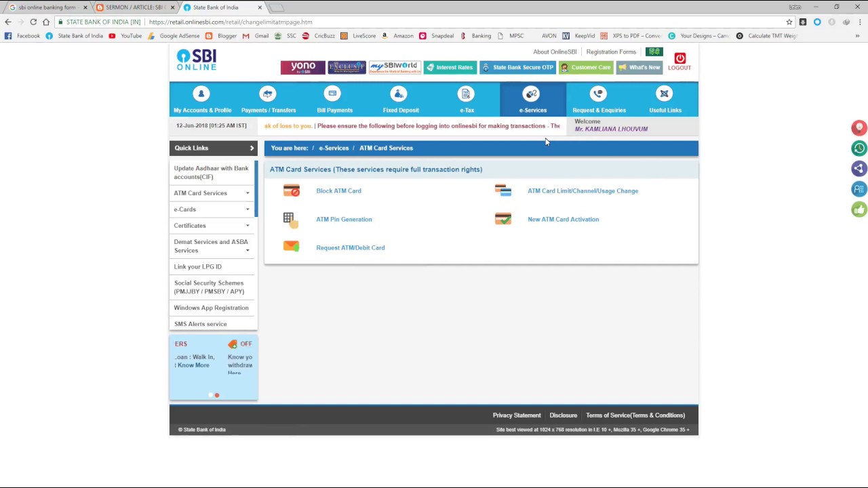Image resolution: width=868 pixels, height=488 pixels.
Task: Open Social Security Schemes link
Action: [x=209, y=287]
